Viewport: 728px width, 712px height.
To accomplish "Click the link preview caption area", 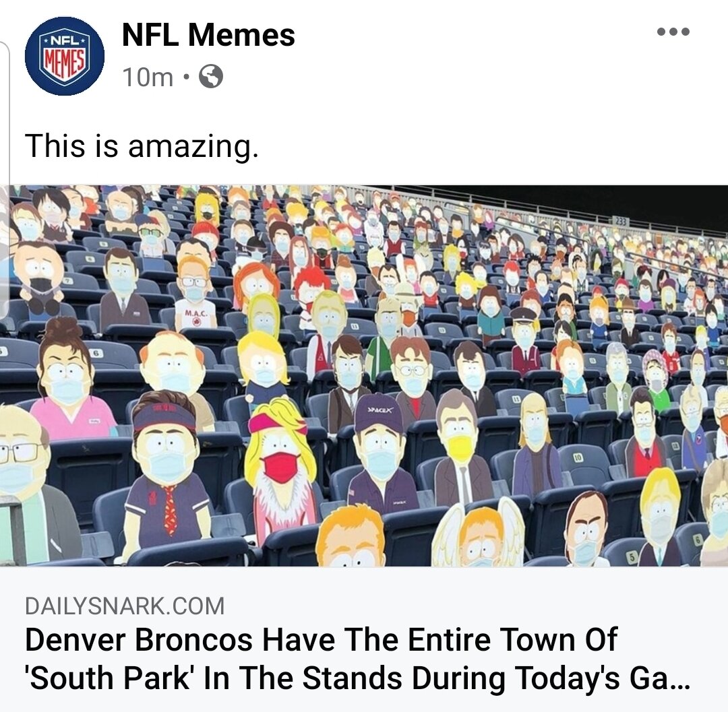I will 364,639.
